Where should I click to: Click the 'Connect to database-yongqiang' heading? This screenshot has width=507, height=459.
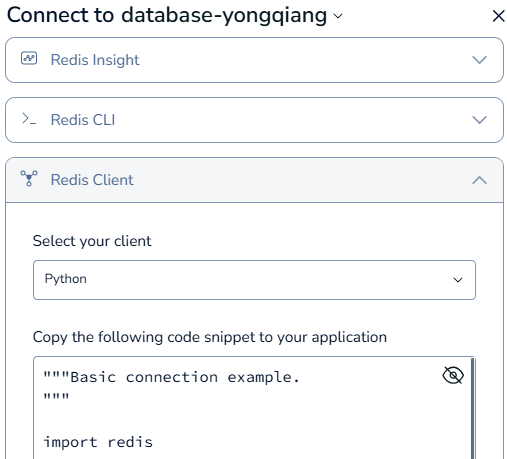tap(167, 15)
